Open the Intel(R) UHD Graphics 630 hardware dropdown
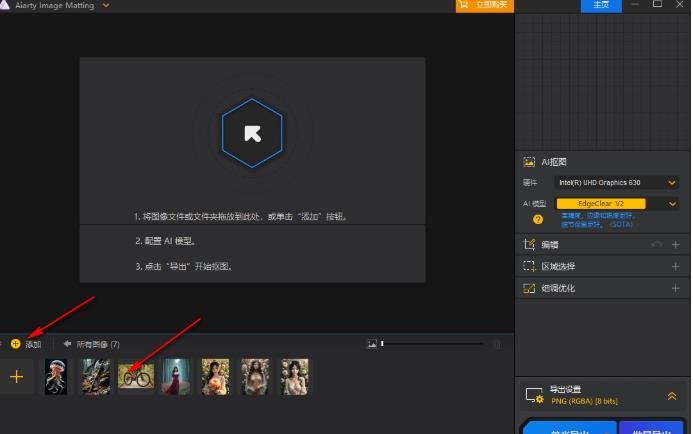 click(x=617, y=183)
